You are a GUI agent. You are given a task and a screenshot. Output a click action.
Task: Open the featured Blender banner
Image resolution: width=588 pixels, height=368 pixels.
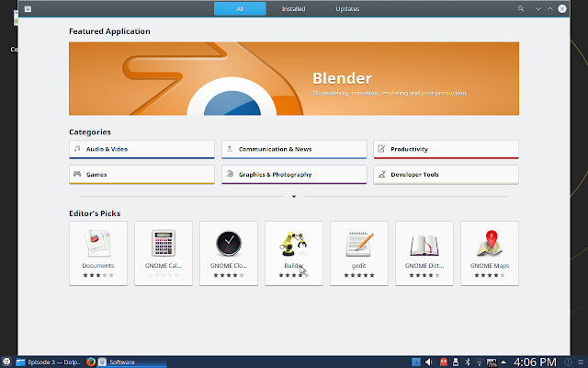click(x=294, y=78)
